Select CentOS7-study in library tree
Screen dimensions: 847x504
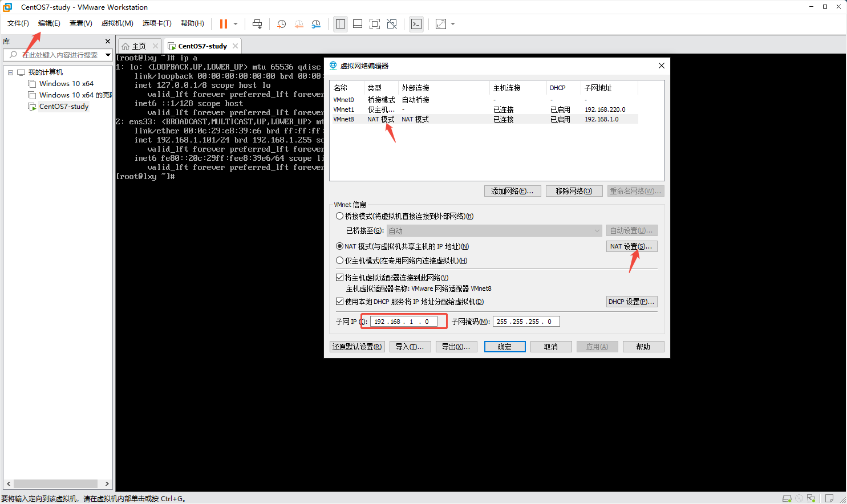point(64,107)
